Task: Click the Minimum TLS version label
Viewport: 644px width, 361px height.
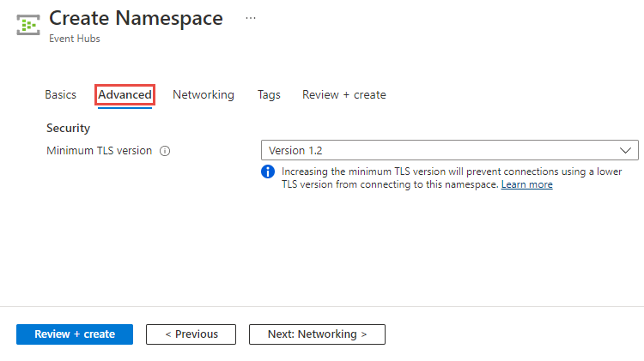Action: 99,151
